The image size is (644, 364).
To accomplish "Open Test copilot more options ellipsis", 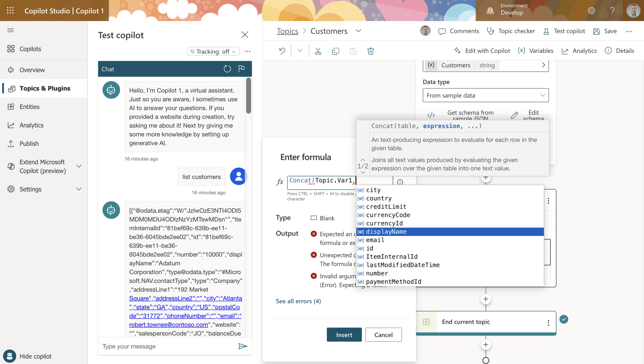I will pyautogui.click(x=248, y=51).
